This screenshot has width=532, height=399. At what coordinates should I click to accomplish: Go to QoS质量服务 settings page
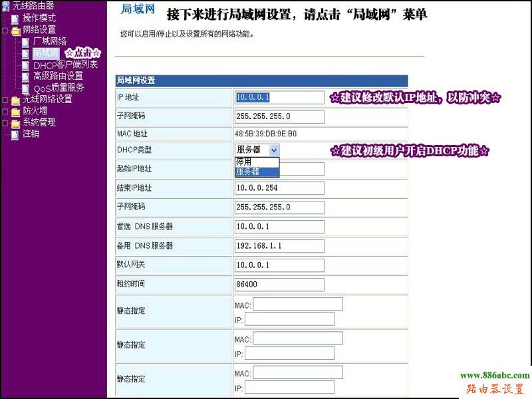point(59,88)
